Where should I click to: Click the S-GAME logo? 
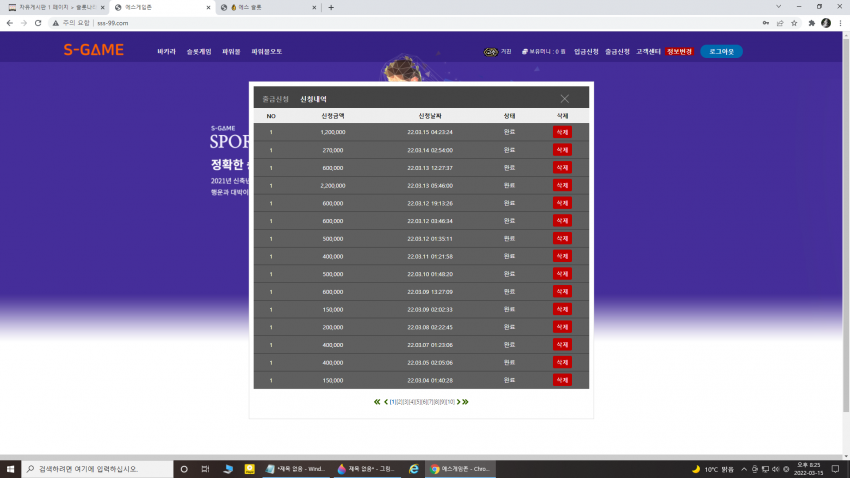click(x=94, y=50)
